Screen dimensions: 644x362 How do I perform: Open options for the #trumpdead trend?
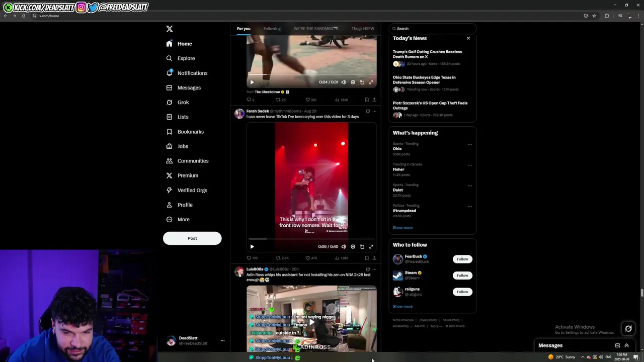(470, 207)
